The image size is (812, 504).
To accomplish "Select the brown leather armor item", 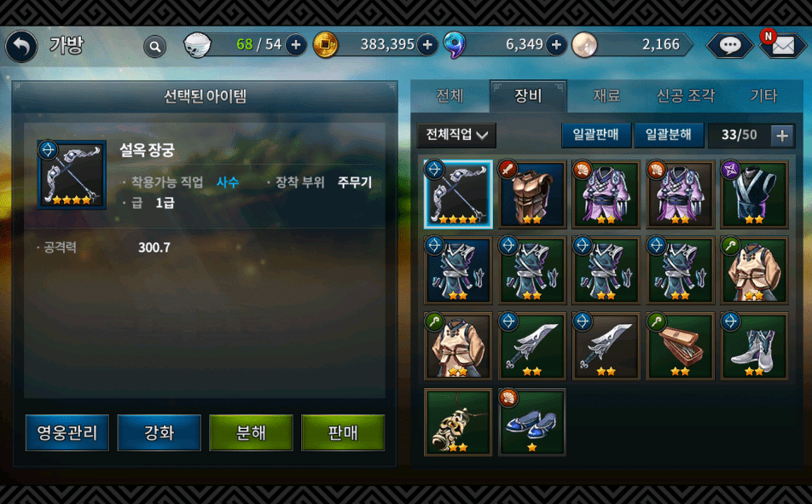I will click(x=532, y=194).
